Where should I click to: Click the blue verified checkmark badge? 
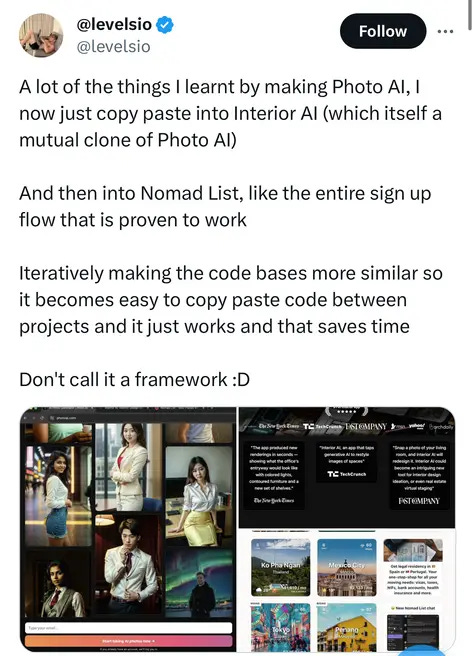point(165,25)
